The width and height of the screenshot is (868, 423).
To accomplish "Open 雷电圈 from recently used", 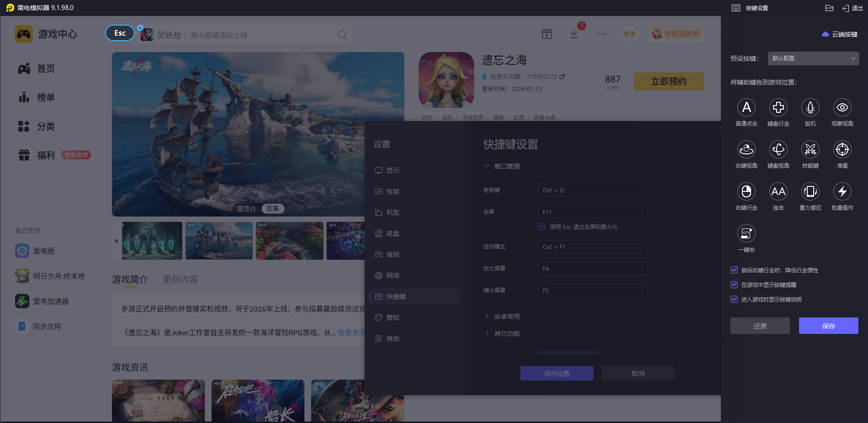I will coord(35,251).
